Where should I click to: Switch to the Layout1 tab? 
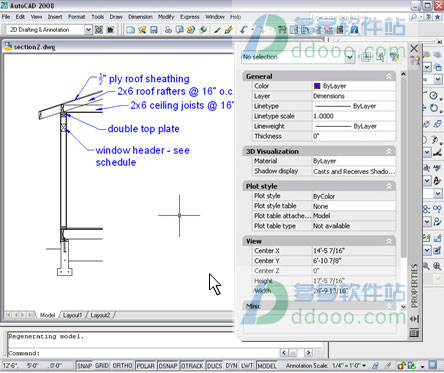73,315
